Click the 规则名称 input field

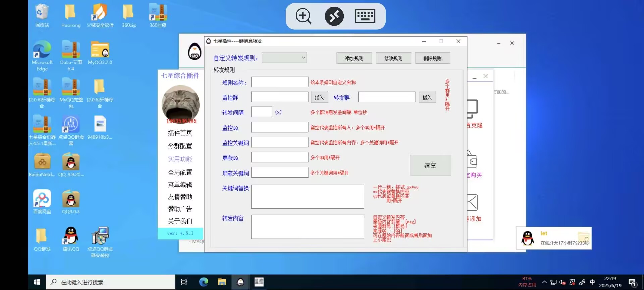pyautogui.click(x=279, y=82)
